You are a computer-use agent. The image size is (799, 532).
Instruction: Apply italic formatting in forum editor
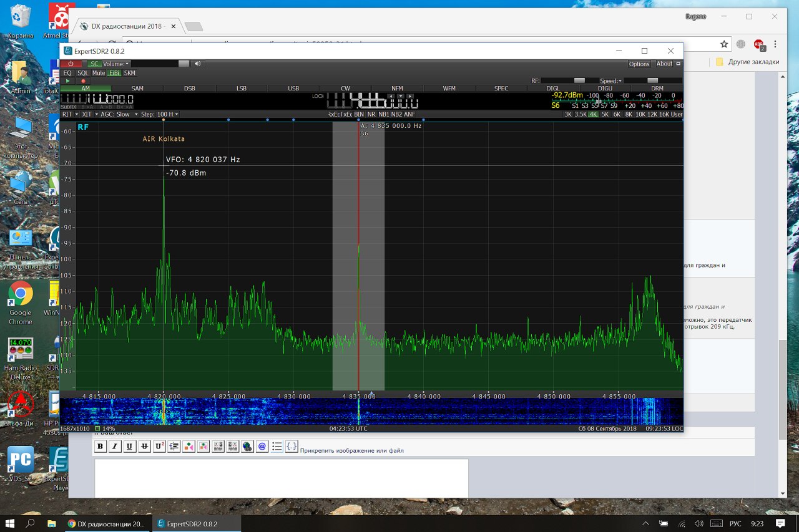115,447
